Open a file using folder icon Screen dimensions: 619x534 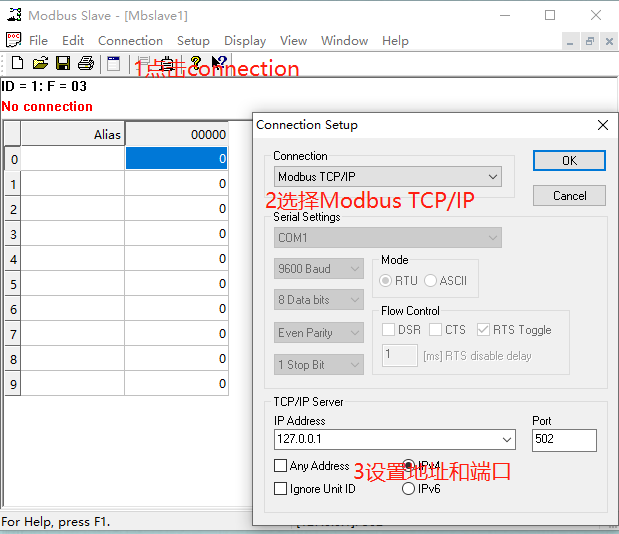40,63
